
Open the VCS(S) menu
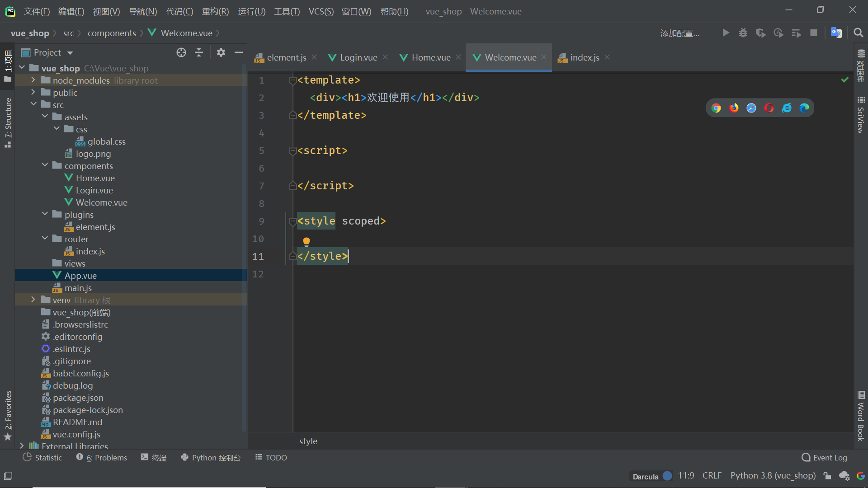click(321, 11)
